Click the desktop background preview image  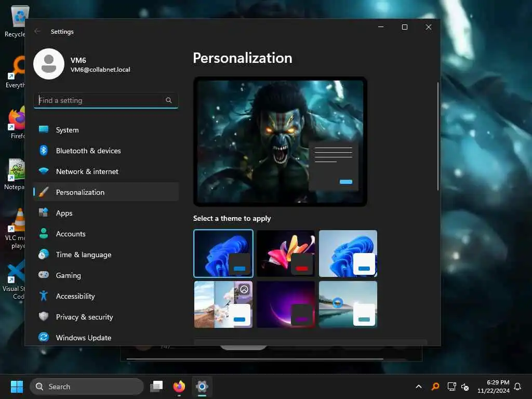(x=280, y=141)
